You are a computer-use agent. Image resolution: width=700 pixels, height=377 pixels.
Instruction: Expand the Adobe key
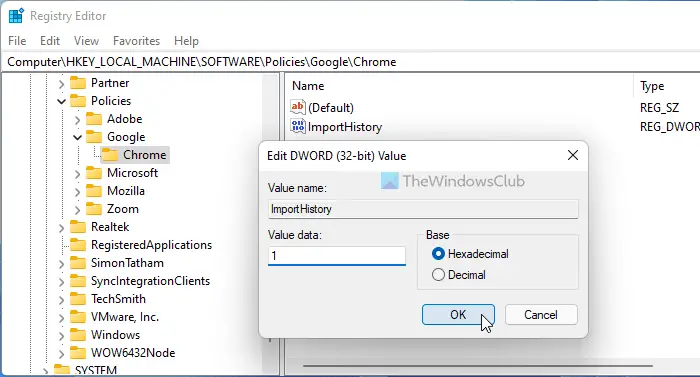click(x=78, y=120)
